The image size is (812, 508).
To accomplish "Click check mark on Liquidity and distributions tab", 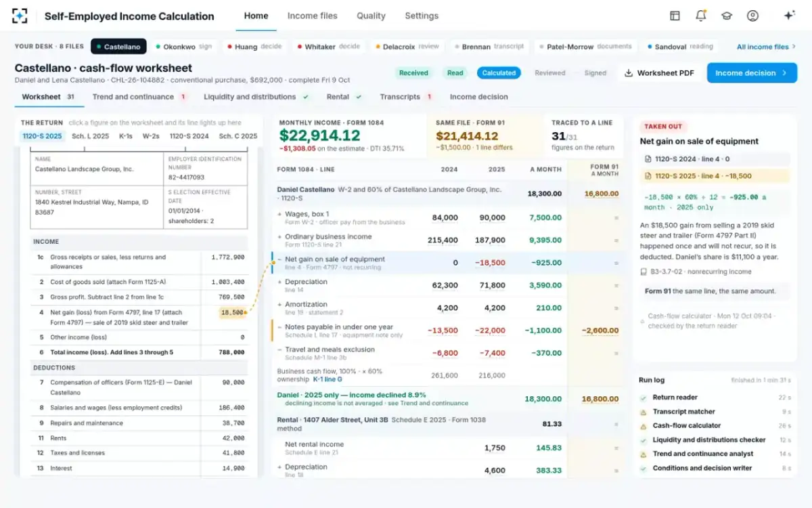I will click(x=306, y=97).
